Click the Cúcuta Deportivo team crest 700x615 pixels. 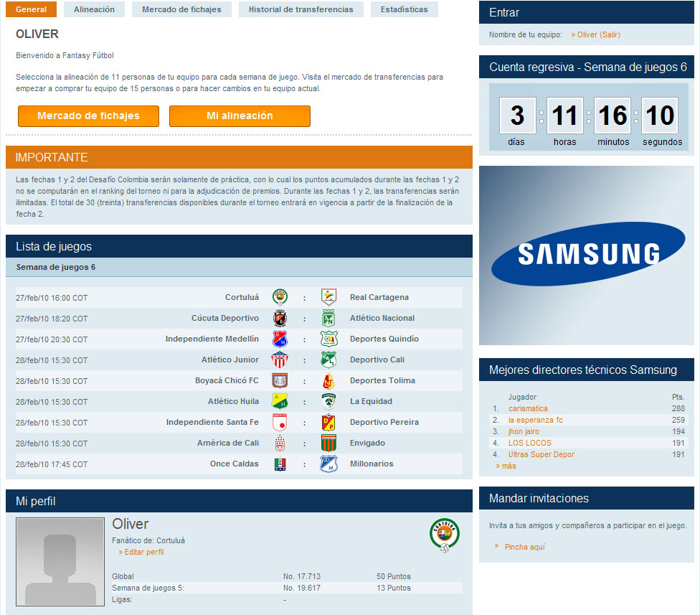(280, 318)
